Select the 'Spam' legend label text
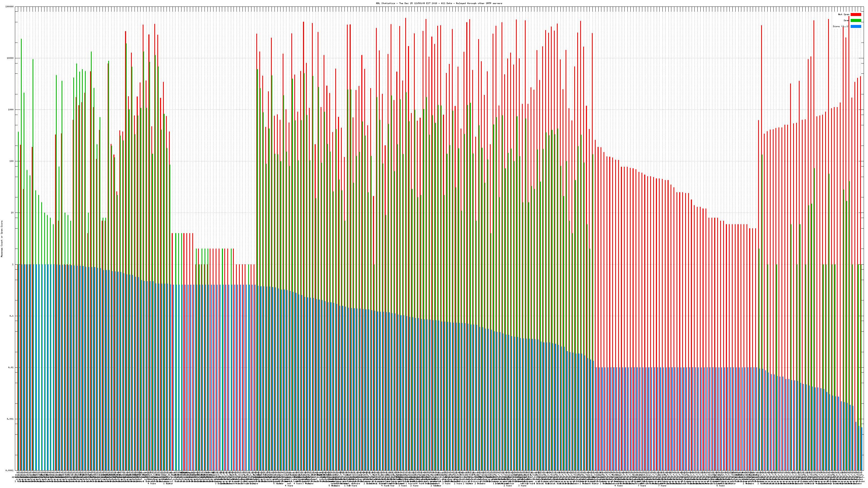The height and width of the screenshot is (488, 868). [x=846, y=21]
